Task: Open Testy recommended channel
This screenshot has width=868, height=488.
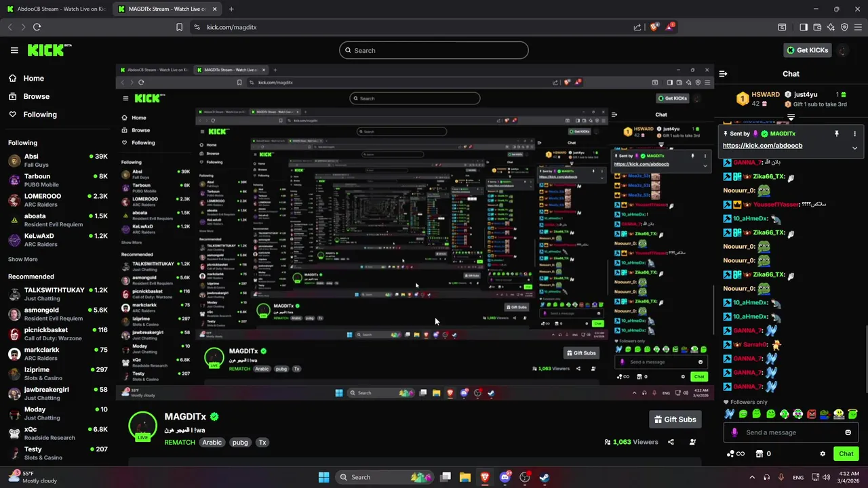Action: (58, 453)
